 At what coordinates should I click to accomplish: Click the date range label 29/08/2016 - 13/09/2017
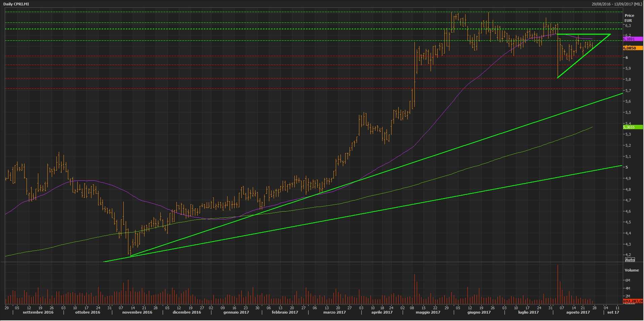point(617,4)
